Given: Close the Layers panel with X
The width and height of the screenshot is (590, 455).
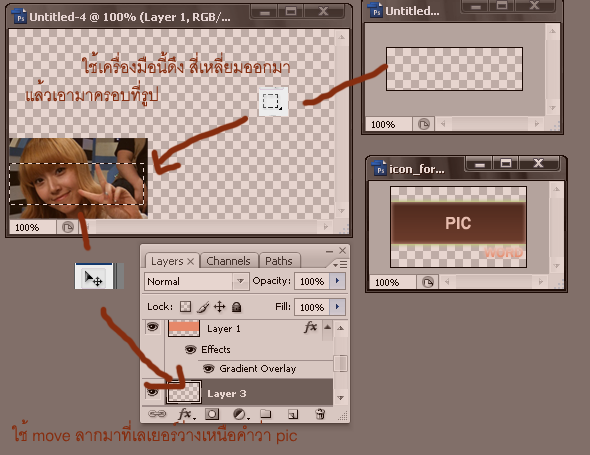Looking at the screenshot, I should tap(342, 250).
